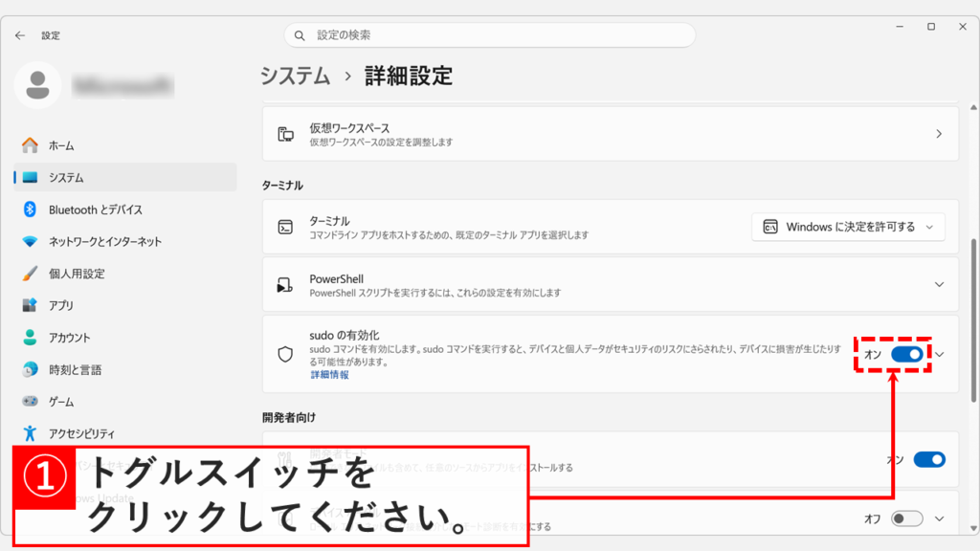Image resolution: width=980 pixels, height=551 pixels.
Task: Click the user profile avatar
Action: pyautogui.click(x=37, y=85)
